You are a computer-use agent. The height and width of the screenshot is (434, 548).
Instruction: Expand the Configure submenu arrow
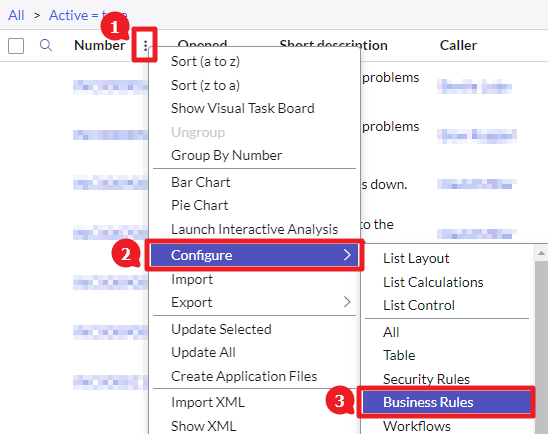click(x=347, y=255)
